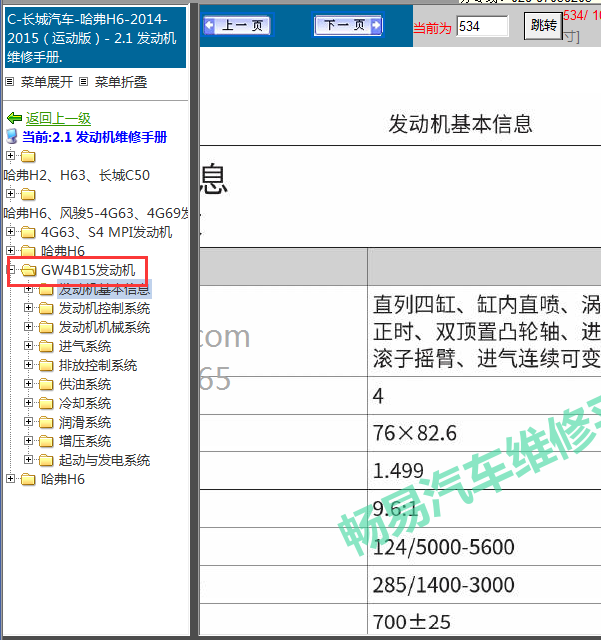Open 起动与发电系统 tree entry

point(104,460)
